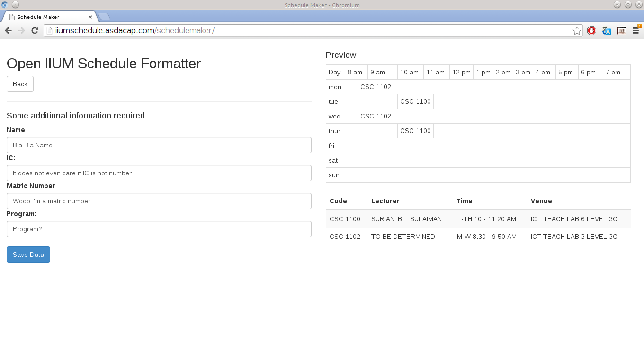The height and width of the screenshot is (364, 644).
Task: Click the 'Code' table header
Action: coord(338,201)
